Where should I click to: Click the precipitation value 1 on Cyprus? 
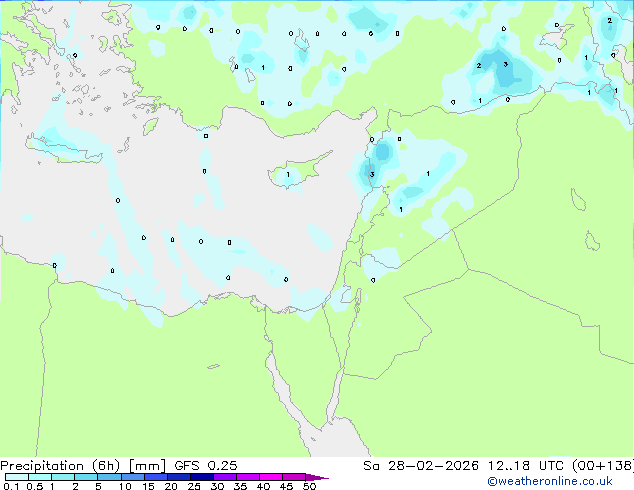tap(288, 175)
